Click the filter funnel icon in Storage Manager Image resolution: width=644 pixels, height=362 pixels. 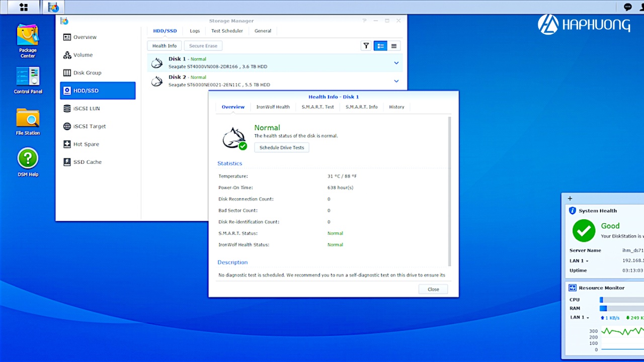[366, 46]
